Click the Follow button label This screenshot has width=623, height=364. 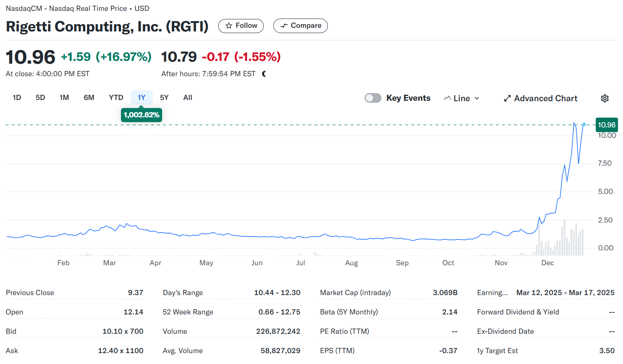[x=246, y=25]
